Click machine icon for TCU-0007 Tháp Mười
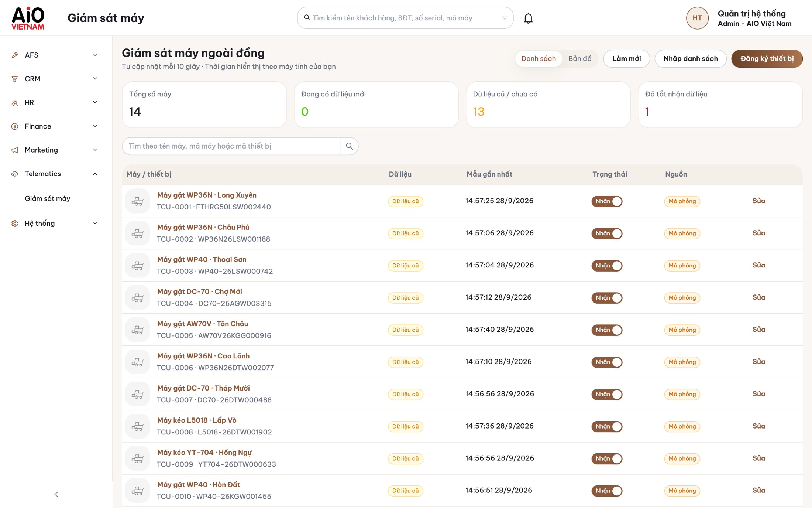Screen dimensions: 812x508 coord(138,394)
